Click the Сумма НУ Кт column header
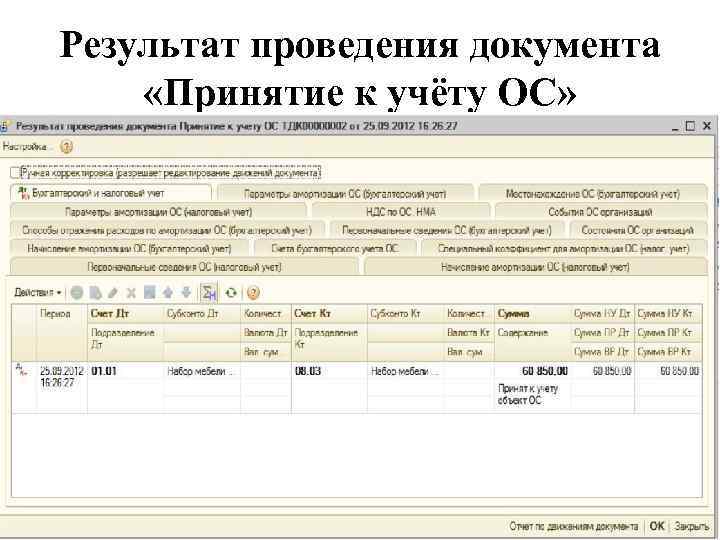Screen dimensions: 720x540 click(669, 314)
